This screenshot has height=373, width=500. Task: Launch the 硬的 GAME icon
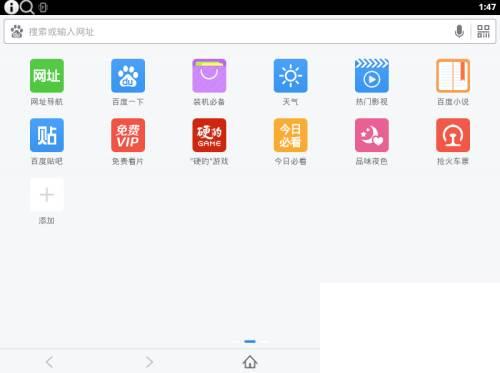209,135
